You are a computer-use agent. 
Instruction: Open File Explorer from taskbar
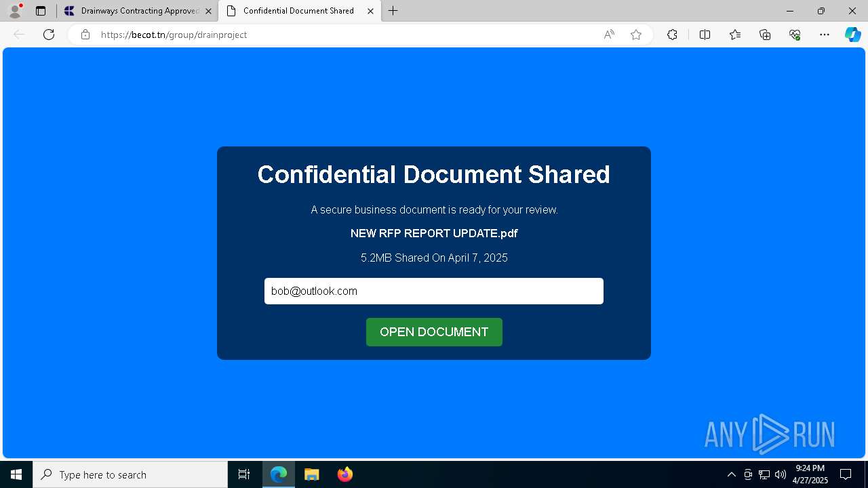click(311, 474)
